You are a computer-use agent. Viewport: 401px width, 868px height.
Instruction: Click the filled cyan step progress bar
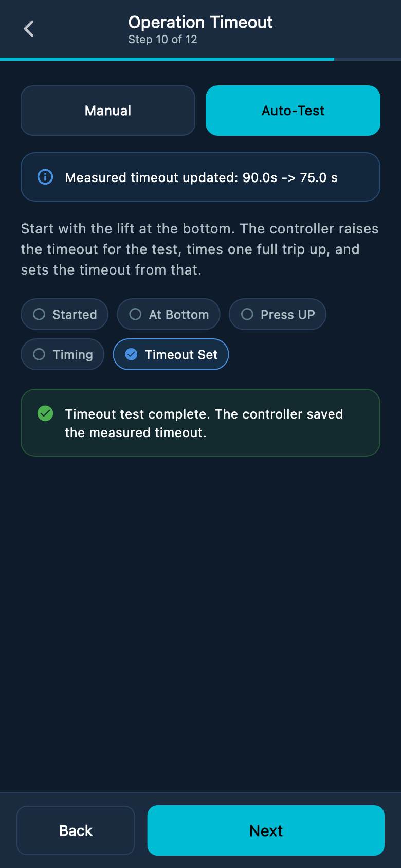167,59
